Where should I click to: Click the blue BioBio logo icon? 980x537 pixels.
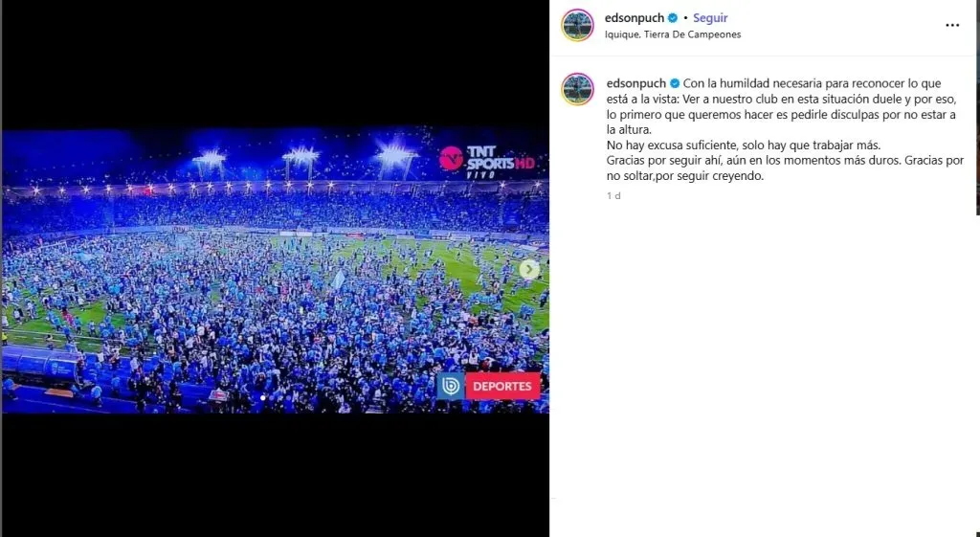click(451, 386)
